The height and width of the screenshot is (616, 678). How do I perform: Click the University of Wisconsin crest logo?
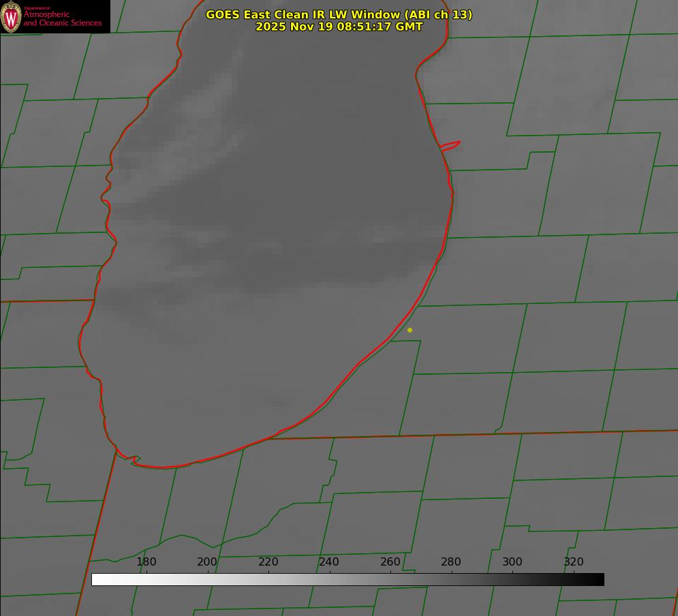pyautogui.click(x=11, y=16)
